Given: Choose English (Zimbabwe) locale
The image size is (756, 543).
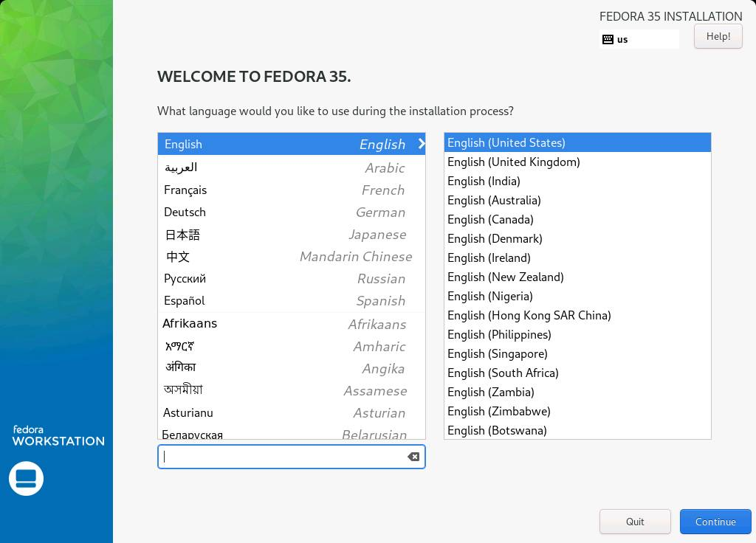Looking at the screenshot, I should (577, 412).
